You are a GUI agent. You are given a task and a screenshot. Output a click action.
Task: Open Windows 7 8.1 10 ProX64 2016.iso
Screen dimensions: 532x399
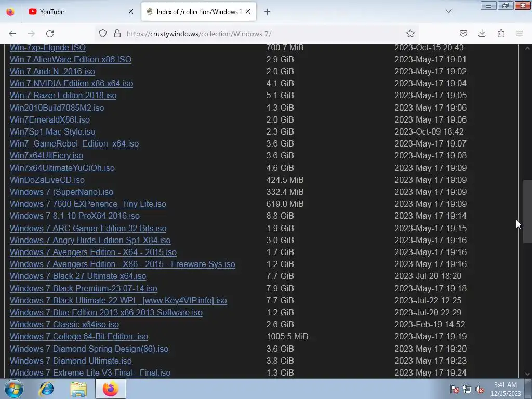pyautogui.click(x=75, y=216)
